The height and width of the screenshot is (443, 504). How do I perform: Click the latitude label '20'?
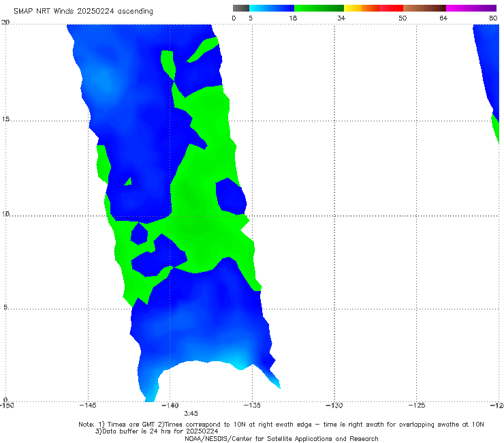5,22
